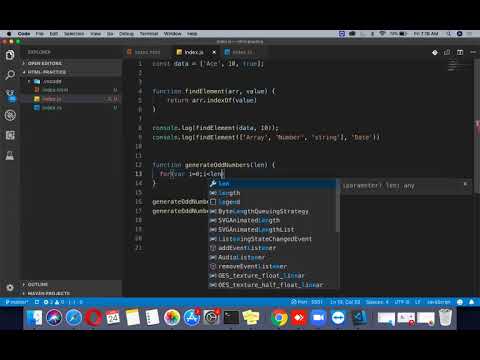Open the File menu
480x360 pixels.
click(x=40, y=34)
